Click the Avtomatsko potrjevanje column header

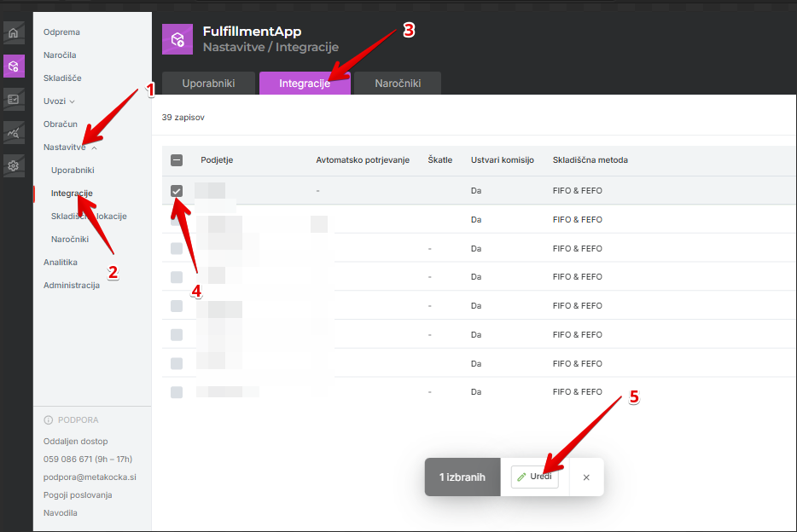pyautogui.click(x=363, y=160)
